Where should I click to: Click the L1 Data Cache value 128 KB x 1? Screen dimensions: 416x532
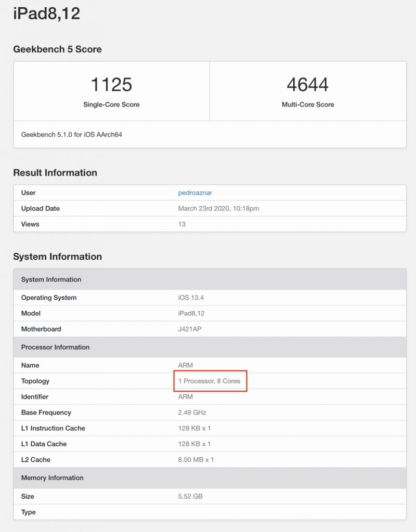tap(194, 444)
